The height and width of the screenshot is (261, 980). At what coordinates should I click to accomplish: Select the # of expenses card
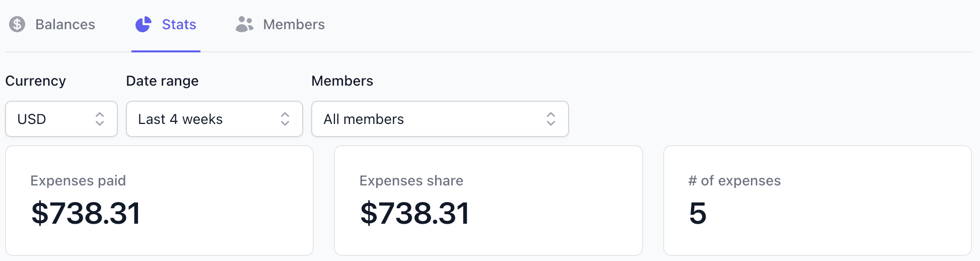click(817, 201)
